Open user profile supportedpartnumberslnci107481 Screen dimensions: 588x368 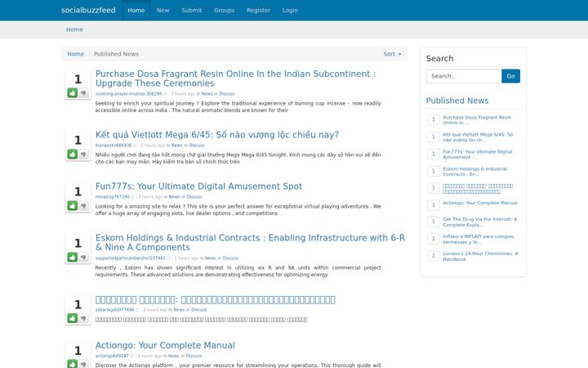click(130, 258)
